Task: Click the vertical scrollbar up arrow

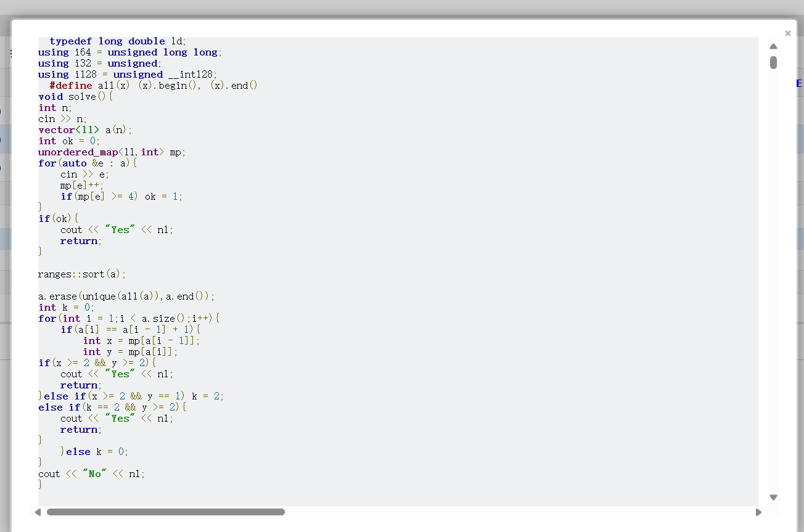Action: pos(773,46)
